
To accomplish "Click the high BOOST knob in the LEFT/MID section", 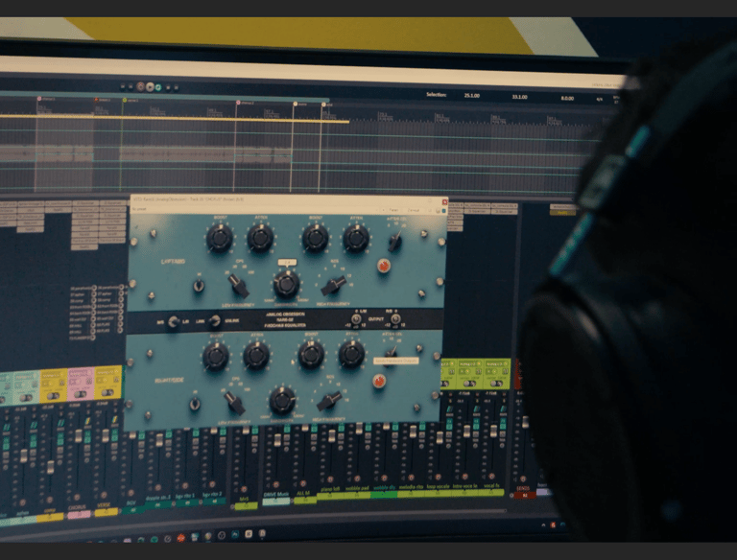I will [x=316, y=238].
